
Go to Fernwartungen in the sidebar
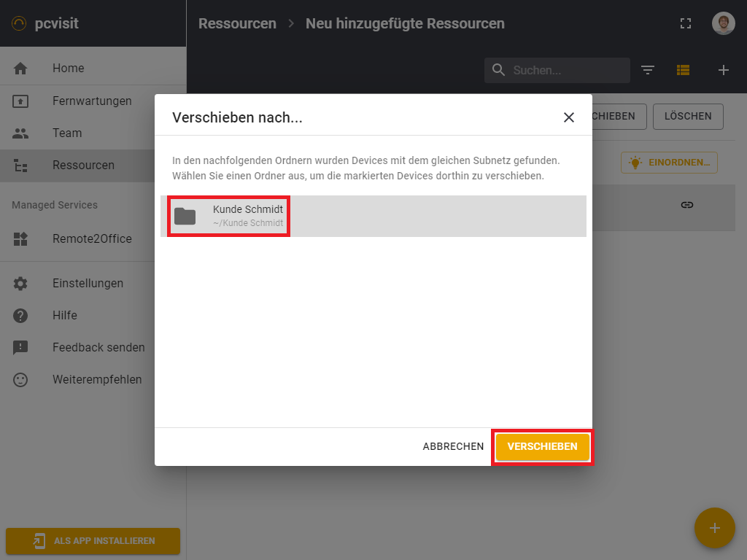point(92,101)
